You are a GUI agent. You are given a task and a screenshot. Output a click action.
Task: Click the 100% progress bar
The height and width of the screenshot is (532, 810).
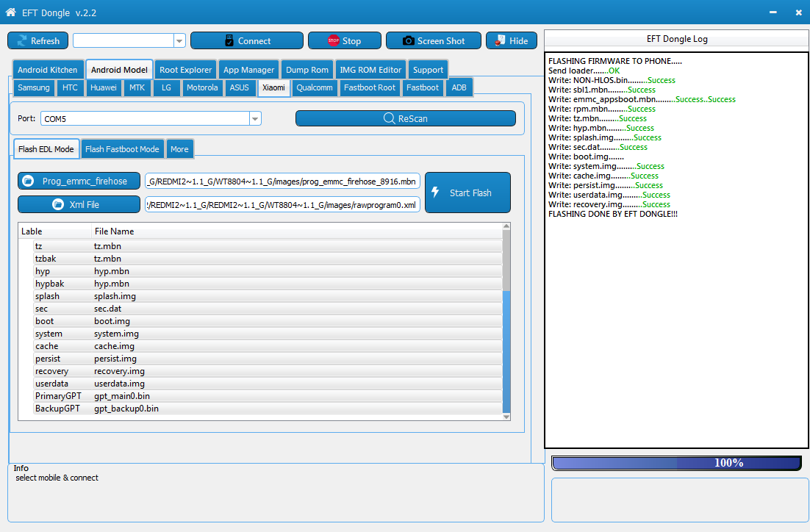[x=675, y=463]
